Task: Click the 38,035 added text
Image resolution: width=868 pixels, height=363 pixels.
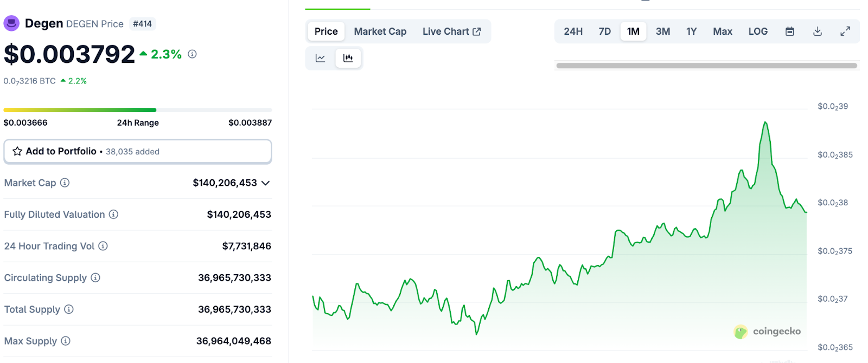Action: pos(132,152)
